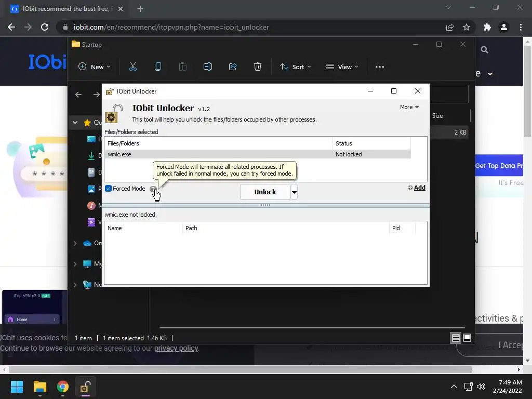This screenshot has width=532, height=399.
Task: Click the Chrome address bar URL
Action: click(171, 27)
